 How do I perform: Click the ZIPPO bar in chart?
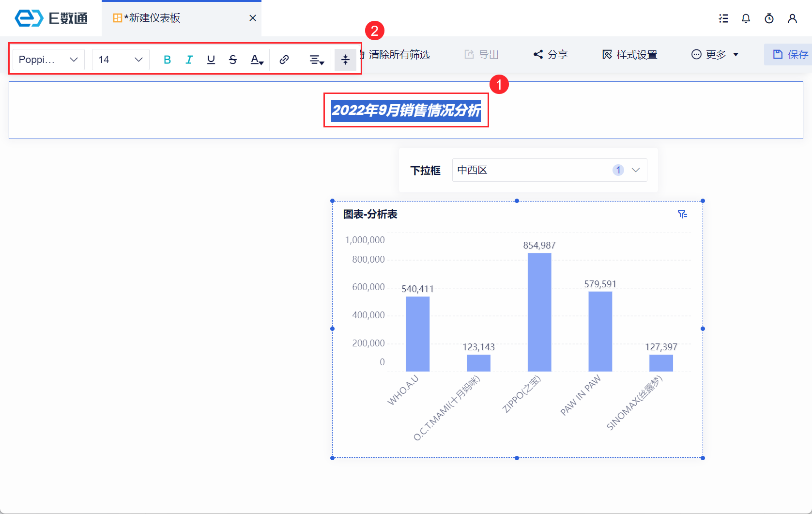point(539,312)
